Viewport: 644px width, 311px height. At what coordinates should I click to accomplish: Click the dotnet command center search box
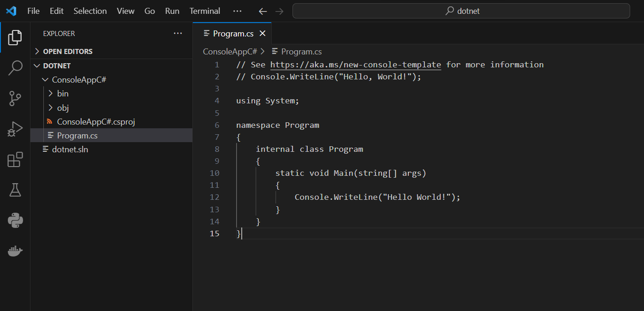(x=461, y=11)
